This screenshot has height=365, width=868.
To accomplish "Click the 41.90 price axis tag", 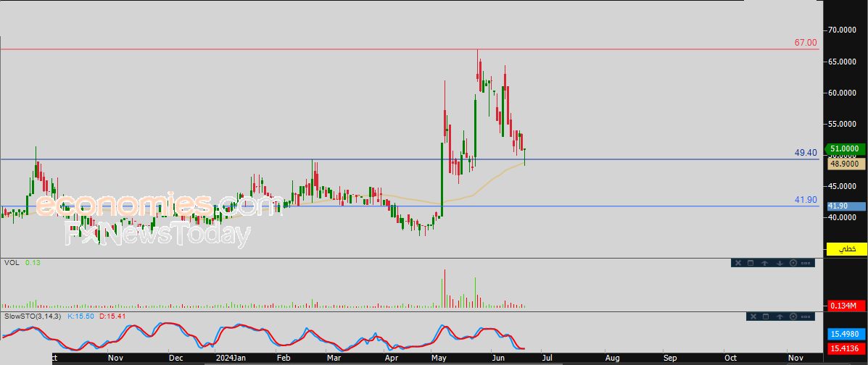I will 846,206.
